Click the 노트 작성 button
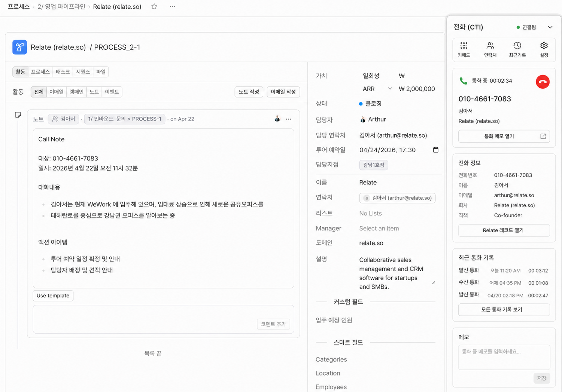The width and height of the screenshot is (562, 392). pyautogui.click(x=249, y=92)
